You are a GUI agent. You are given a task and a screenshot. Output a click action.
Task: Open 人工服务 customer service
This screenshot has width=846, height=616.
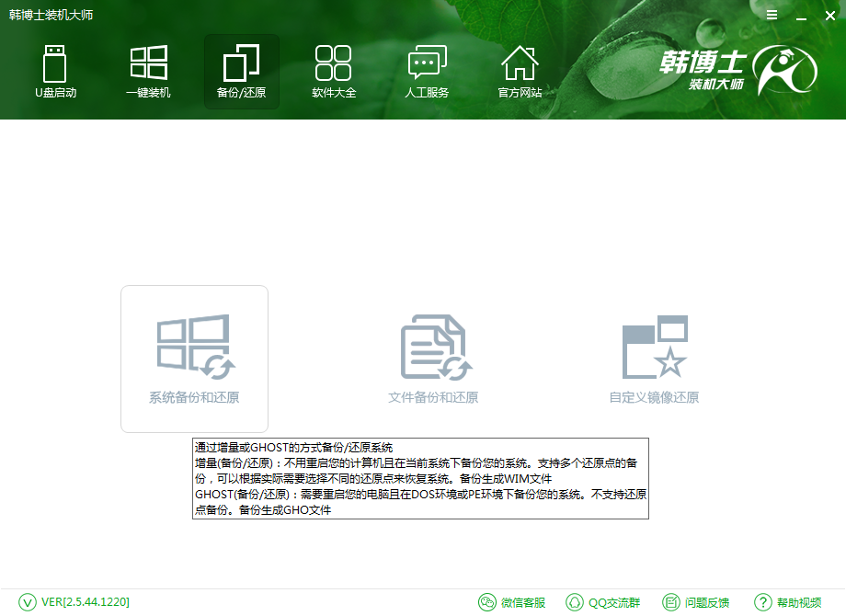point(427,71)
